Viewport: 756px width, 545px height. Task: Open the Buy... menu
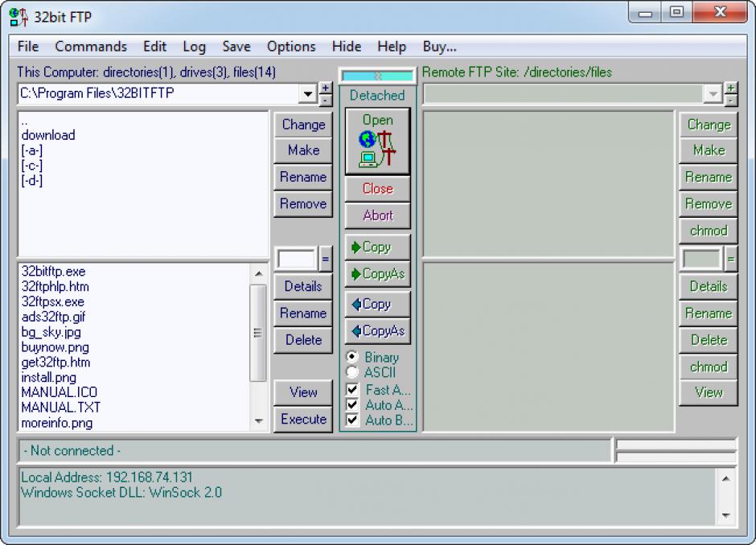pos(439,47)
